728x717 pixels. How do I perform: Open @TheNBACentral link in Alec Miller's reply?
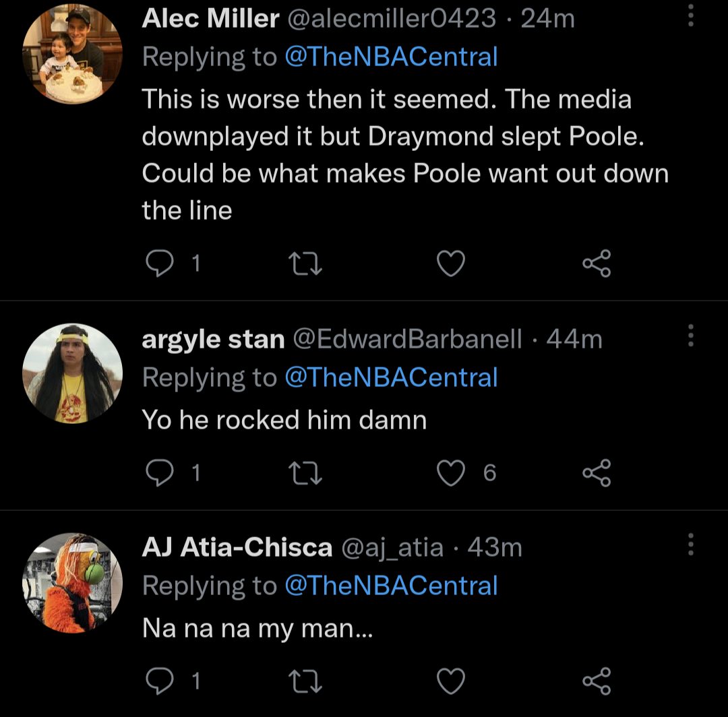point(391,57)
